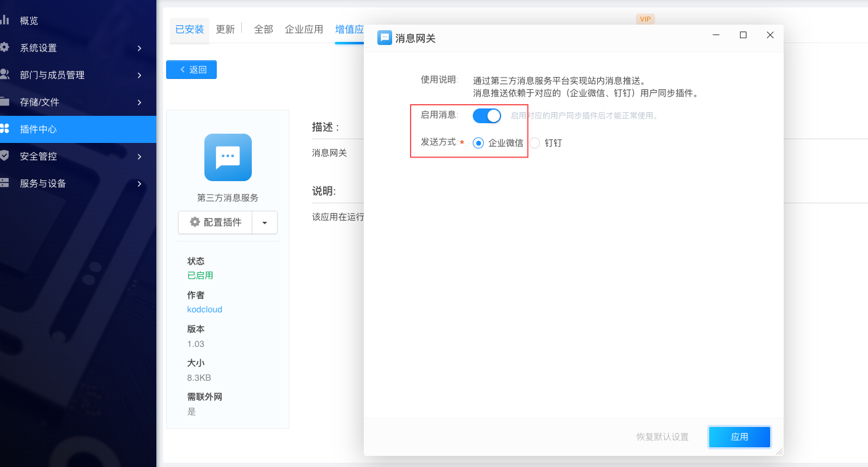Switch to the 已安装 tab

tap(189, 28)
